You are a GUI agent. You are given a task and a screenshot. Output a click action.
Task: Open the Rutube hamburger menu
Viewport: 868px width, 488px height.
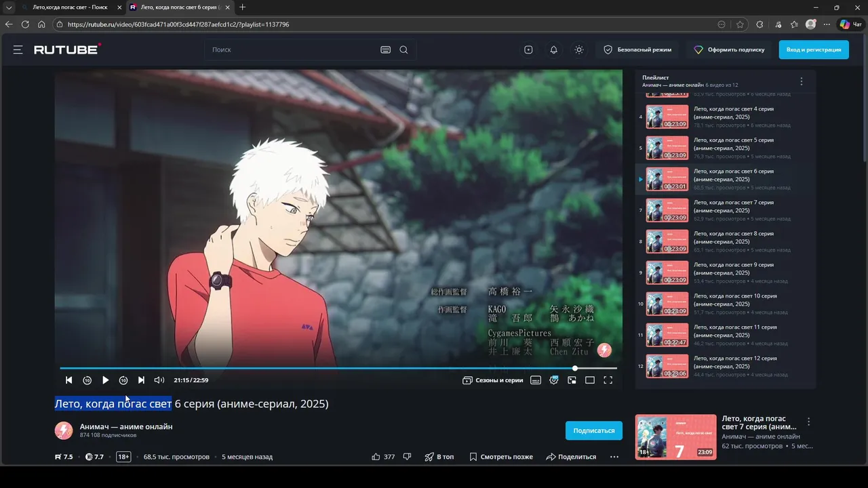coord(18,49)
